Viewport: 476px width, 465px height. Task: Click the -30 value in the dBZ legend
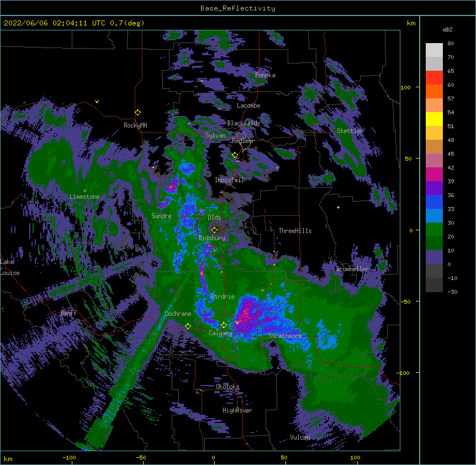(x=452, y=292)
